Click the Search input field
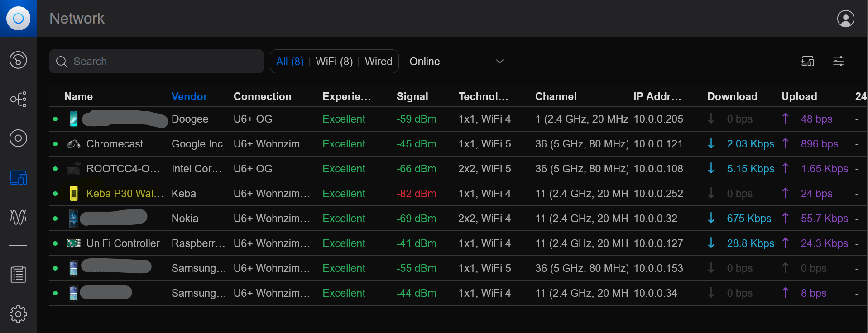Image resolution: width=868 pixels, height=333 pixels. coord(156,62)
